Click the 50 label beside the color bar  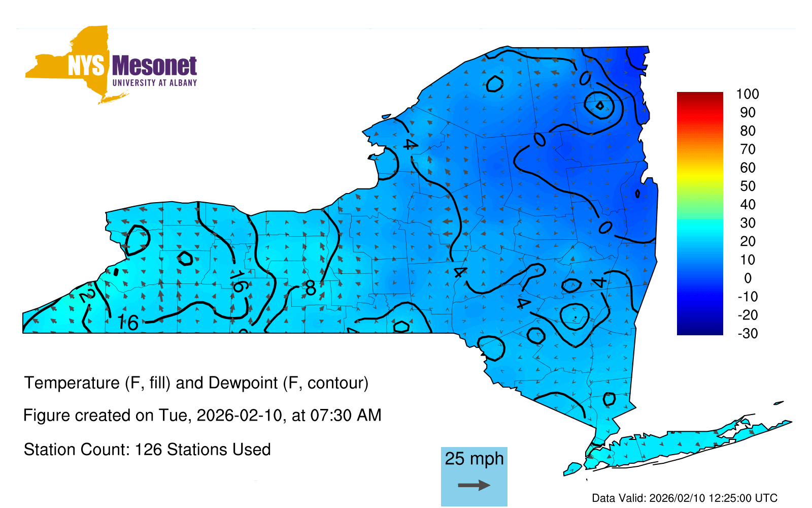click(747, 186)
